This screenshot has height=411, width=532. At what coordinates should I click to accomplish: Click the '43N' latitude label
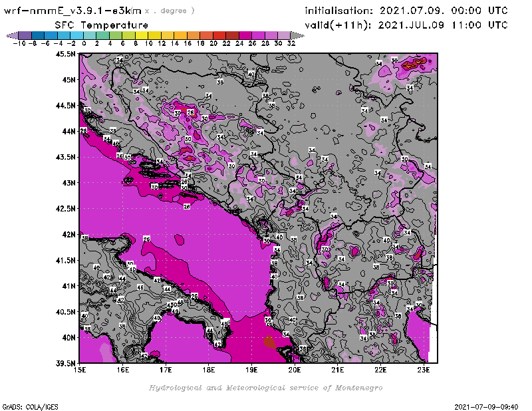point(68,183)
